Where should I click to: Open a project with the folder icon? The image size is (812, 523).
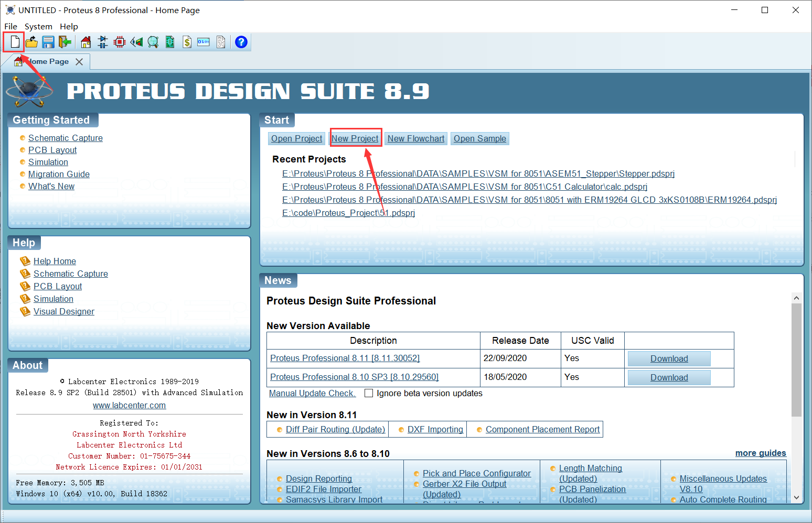click(31, 42)
